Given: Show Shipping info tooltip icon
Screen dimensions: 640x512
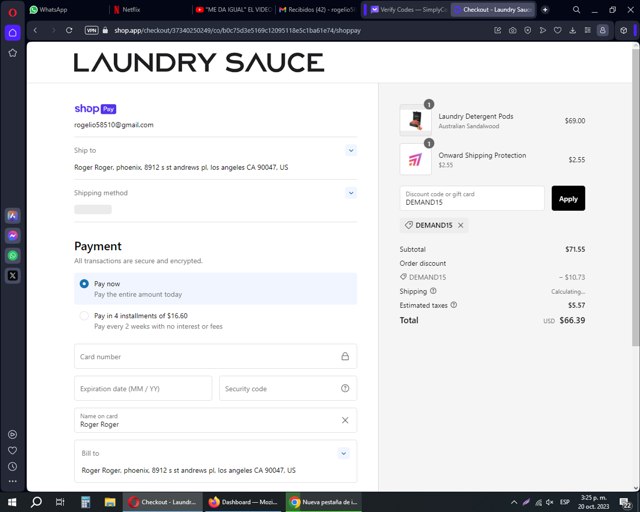Looking at the screenshot, I should 433,291.
